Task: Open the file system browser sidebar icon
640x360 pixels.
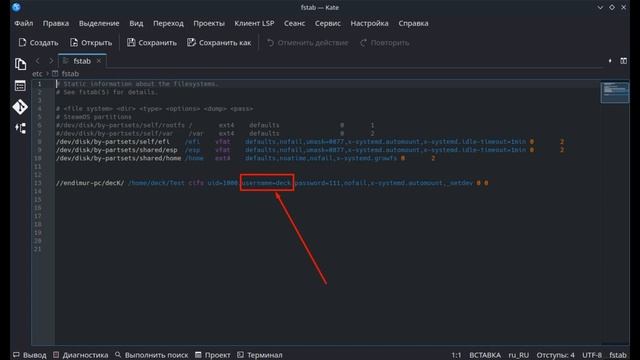Action: [20, 86]
